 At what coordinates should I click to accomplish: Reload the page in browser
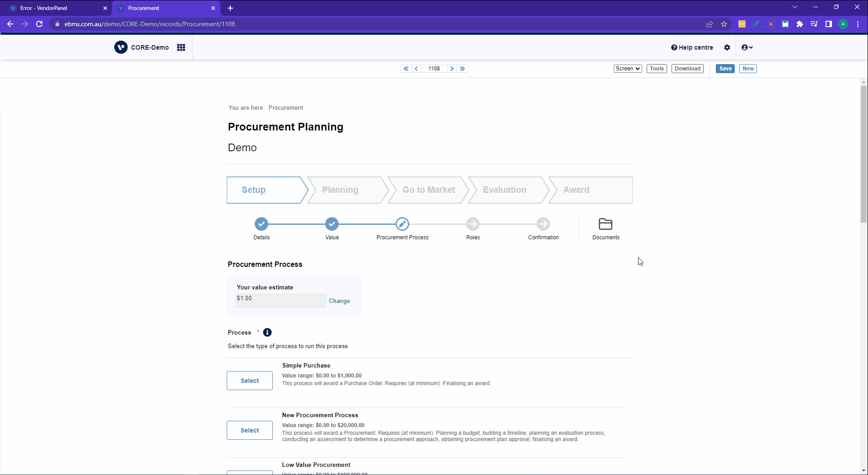point(39,24)
